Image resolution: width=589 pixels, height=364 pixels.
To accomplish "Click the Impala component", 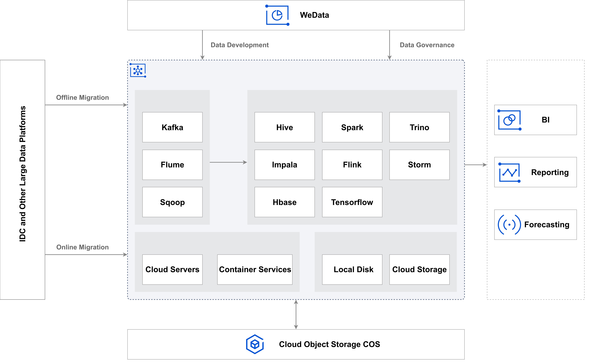I will (284, 165).
